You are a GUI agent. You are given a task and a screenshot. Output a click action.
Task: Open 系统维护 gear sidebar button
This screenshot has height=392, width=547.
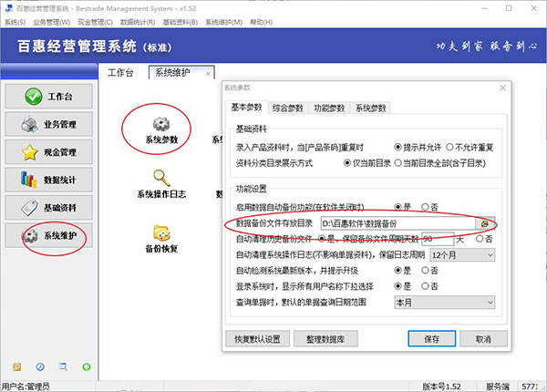coord(49,235)
